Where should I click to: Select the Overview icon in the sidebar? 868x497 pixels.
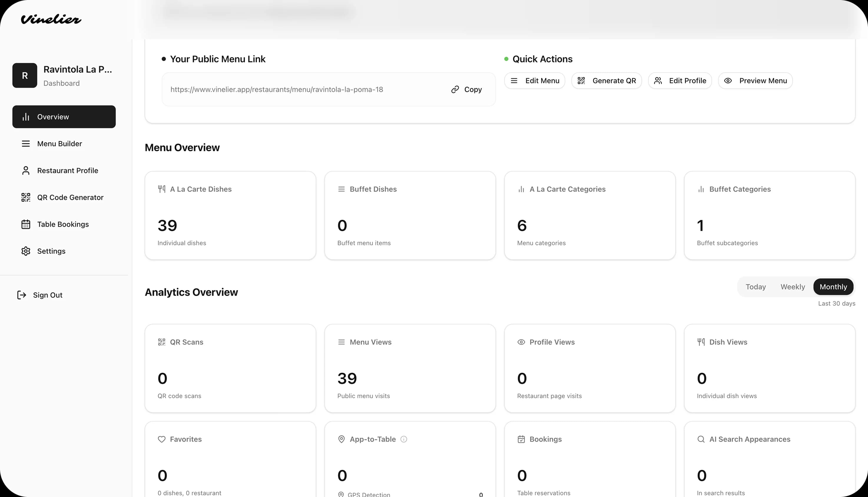[x=26, y=116]
